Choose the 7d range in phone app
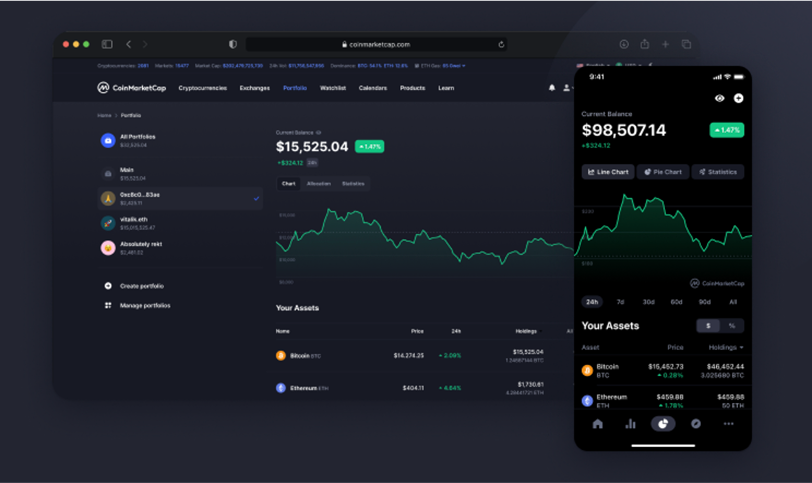This screenshot has height=483, width=812. tap(620, 302)
